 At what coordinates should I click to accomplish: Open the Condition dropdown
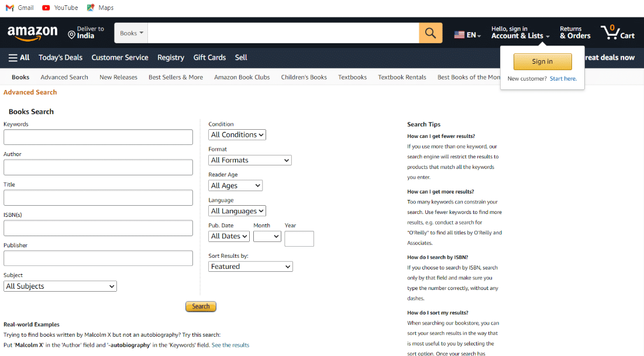tap(237, 134)
